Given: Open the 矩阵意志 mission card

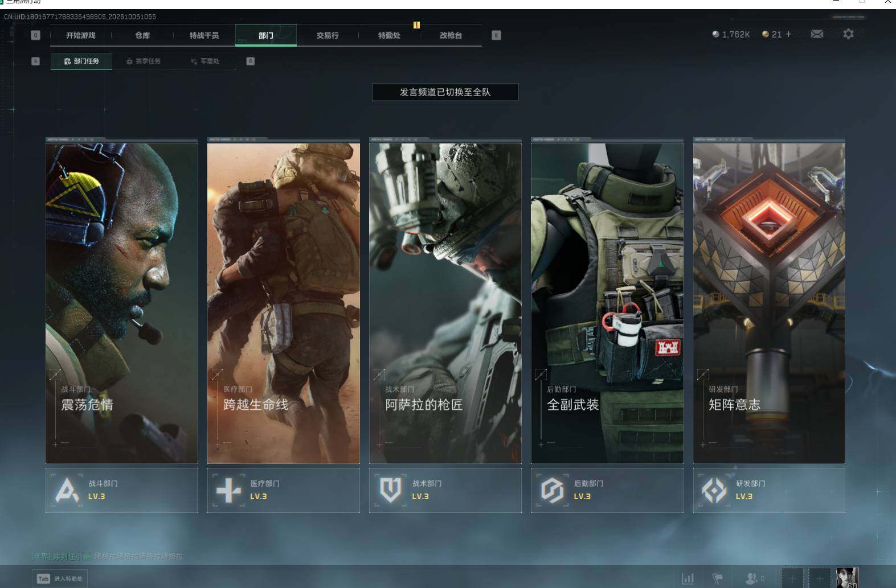Looking at the screenshot, I should point(769,303).
